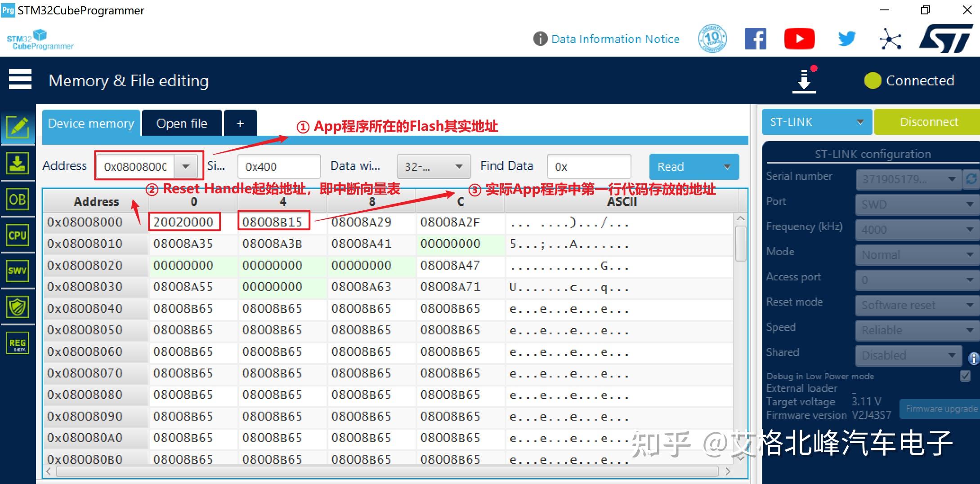Viewport: 980px width, 484px height.
Task: Open the CPU core view from sidebar
Action: click(18, 235)
